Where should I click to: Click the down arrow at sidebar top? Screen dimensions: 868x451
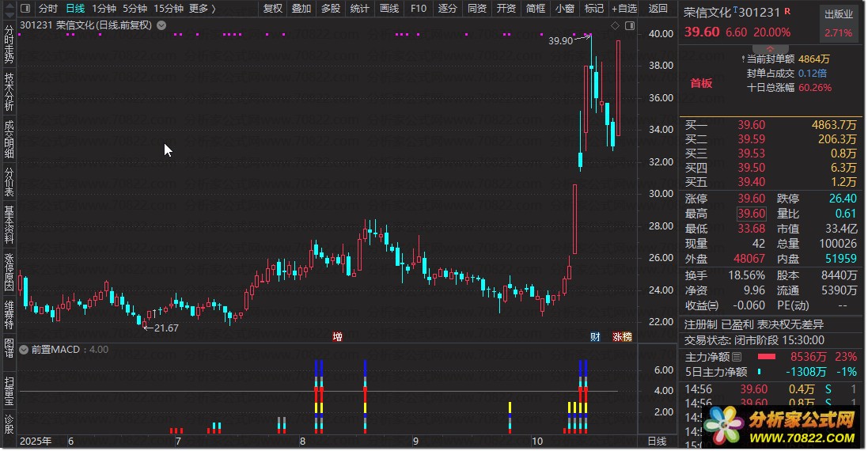tap(9, 13)
